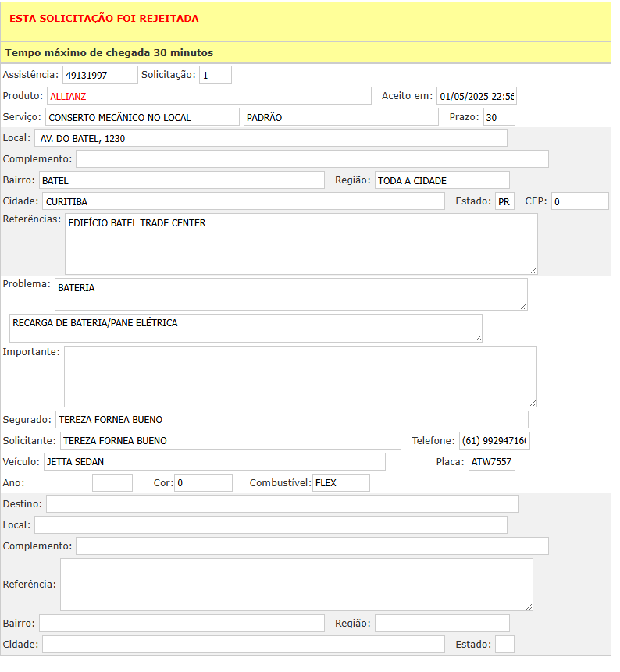The height and width of the screenshot is (672, 620).
Task: Select the Solicitação number field
Action: (x=216, y=75)
